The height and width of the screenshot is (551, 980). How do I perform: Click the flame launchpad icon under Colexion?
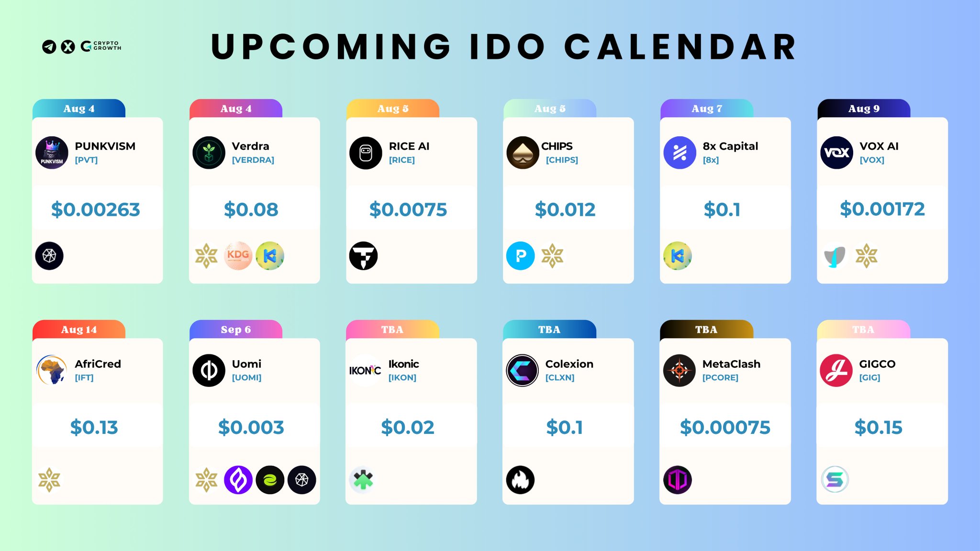[520, 479]
